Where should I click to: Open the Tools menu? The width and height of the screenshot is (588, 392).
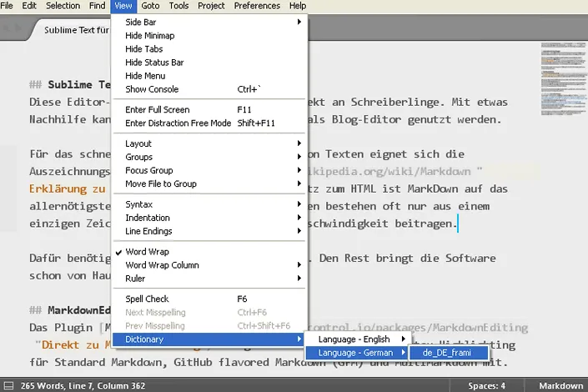click(178, 6)
